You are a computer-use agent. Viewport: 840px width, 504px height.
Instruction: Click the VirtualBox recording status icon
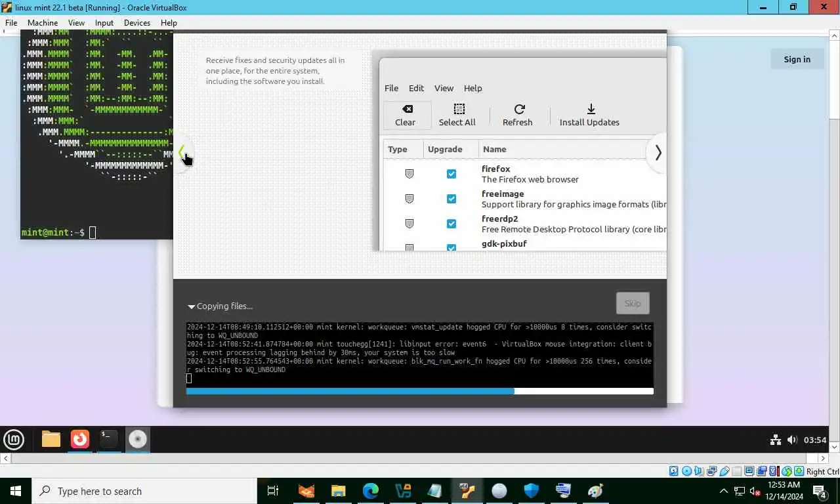tap(761, 471)
